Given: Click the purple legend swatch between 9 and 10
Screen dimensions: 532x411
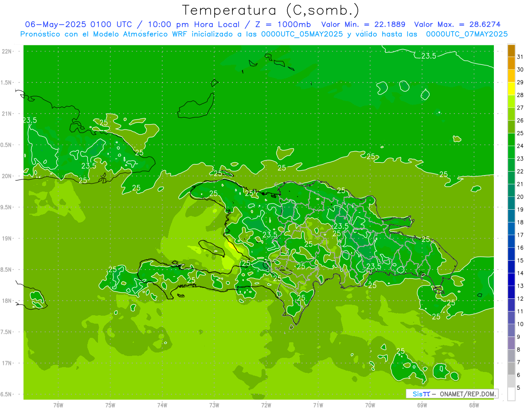Looking at the screenshot, I should tap(511, 331).
